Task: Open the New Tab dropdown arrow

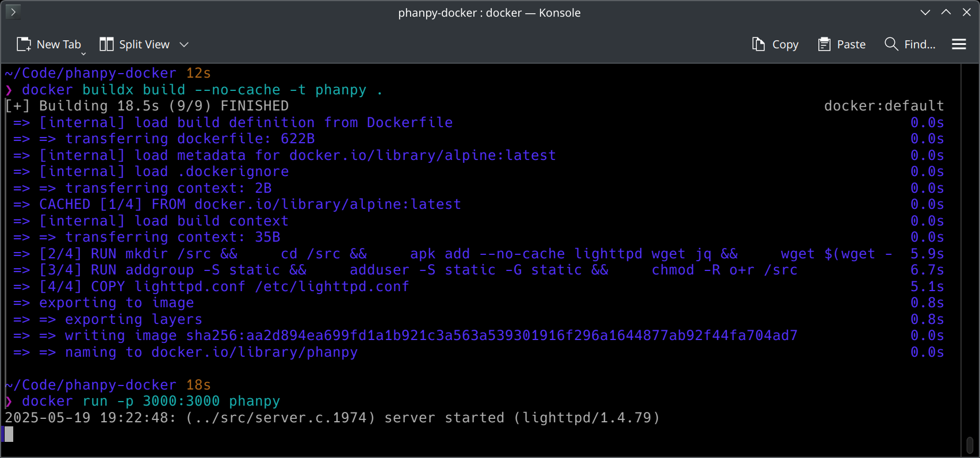Action: [83, 54]
